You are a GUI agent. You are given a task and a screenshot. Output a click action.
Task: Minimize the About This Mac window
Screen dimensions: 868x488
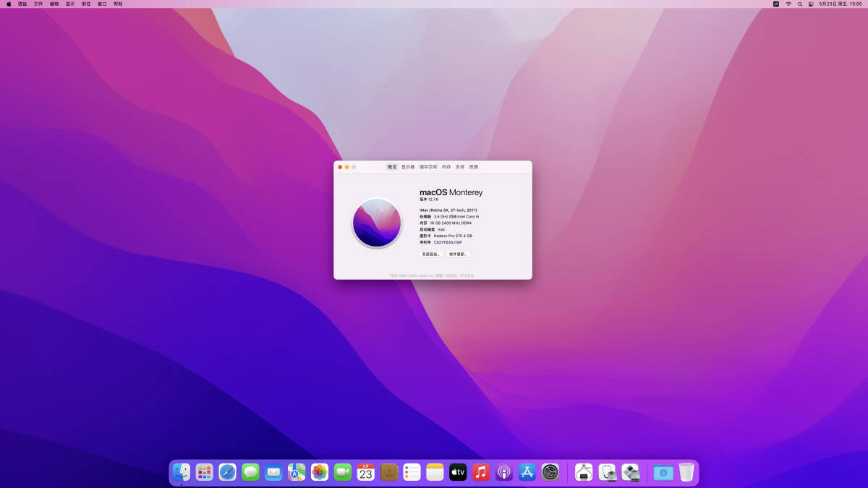point(346,167)
